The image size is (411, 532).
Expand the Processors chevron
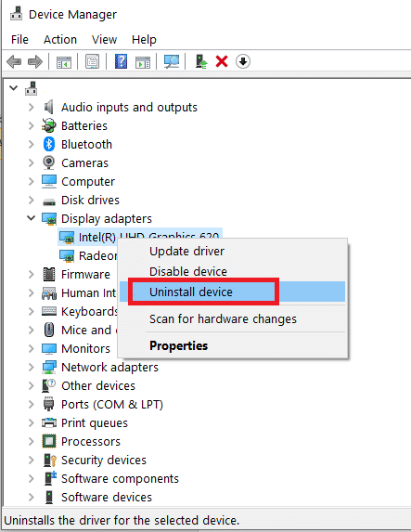[x=32, y=441]
